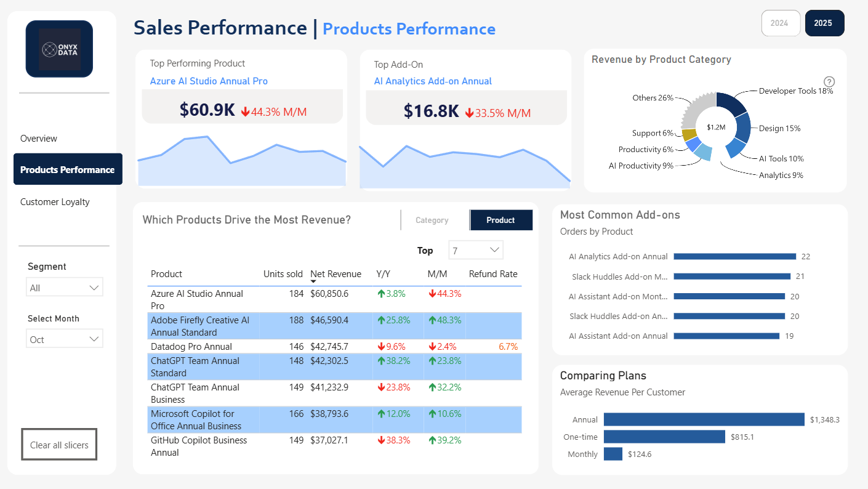The height and width of the screenshot is (489, 868).
Task: Click the Onyx Data logo
Action: pyautogui.click(x=59, y=49)
